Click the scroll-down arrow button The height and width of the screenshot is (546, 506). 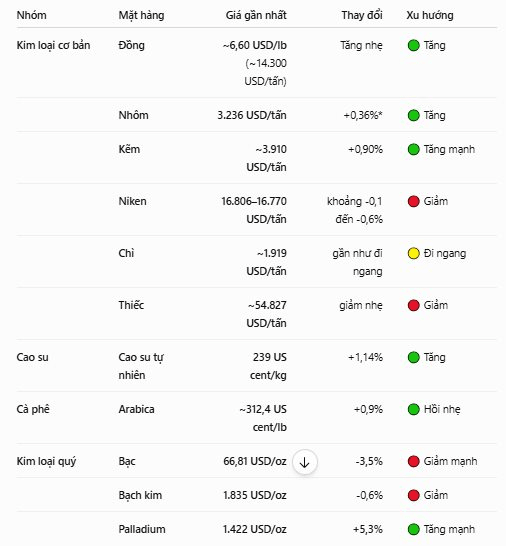pyautogui.click(x=305, y=462)
